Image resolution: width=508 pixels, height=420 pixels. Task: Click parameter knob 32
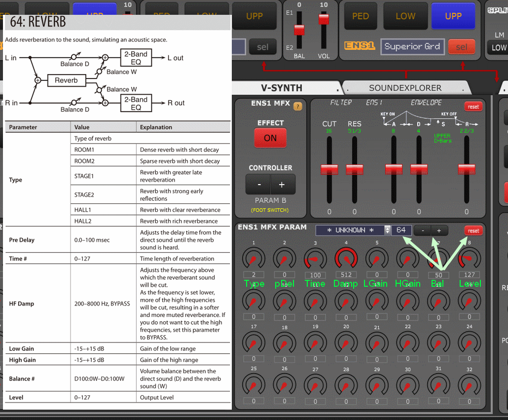[469, 385]
